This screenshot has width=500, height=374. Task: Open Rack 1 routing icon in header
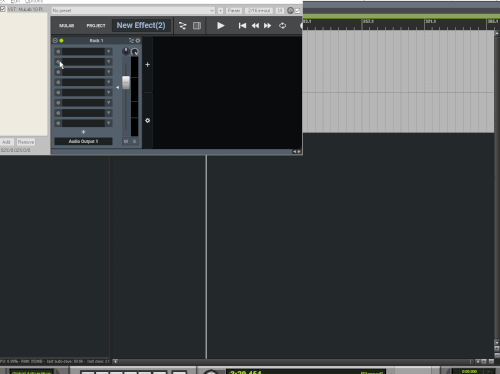point(131,41)
